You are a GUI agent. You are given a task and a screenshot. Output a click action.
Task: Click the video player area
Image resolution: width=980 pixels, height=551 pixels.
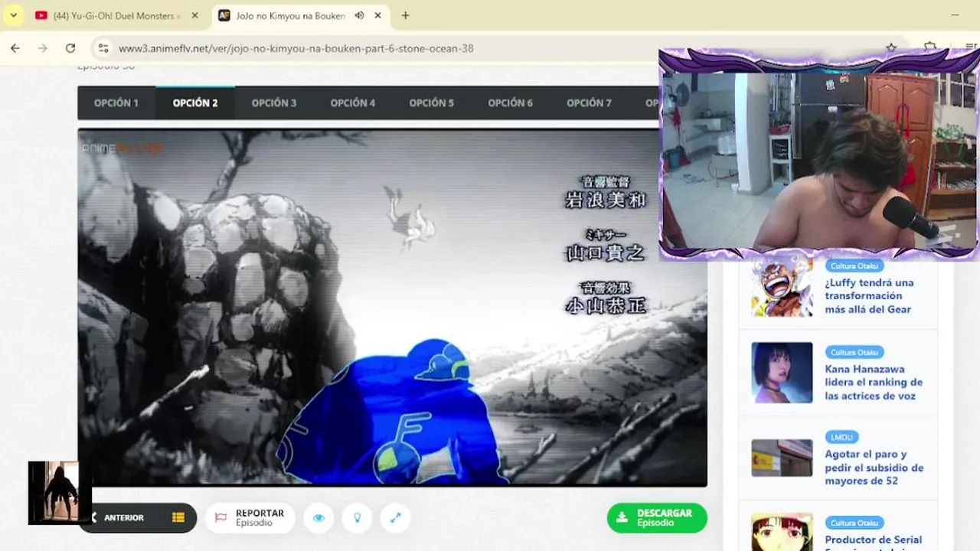click(392, 308)
